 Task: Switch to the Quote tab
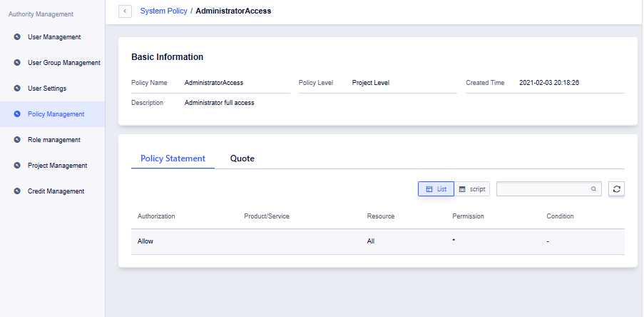242,158
